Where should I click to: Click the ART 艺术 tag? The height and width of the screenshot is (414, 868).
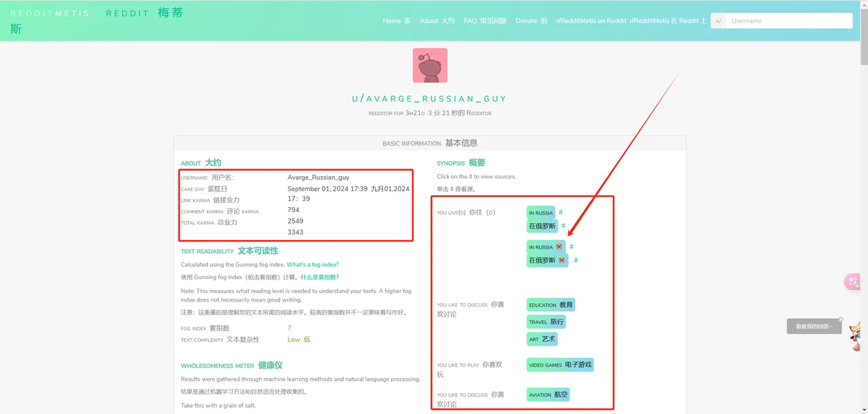click(x=542, y=339)
